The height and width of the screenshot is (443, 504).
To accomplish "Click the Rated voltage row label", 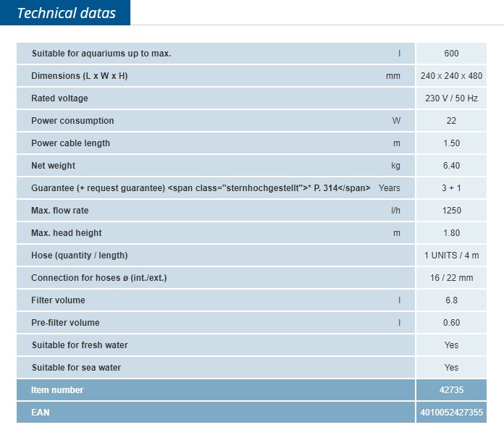I will click(x=59, y=98).
